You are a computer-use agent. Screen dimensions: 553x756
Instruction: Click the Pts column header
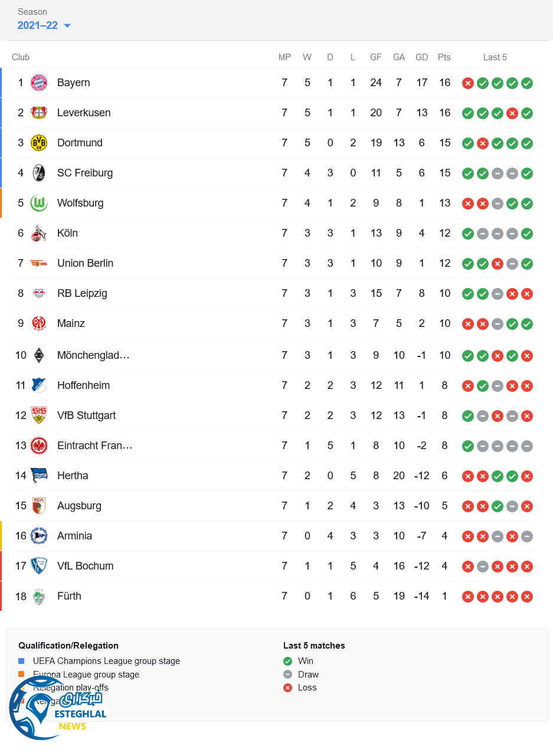[x=444, y=57]
